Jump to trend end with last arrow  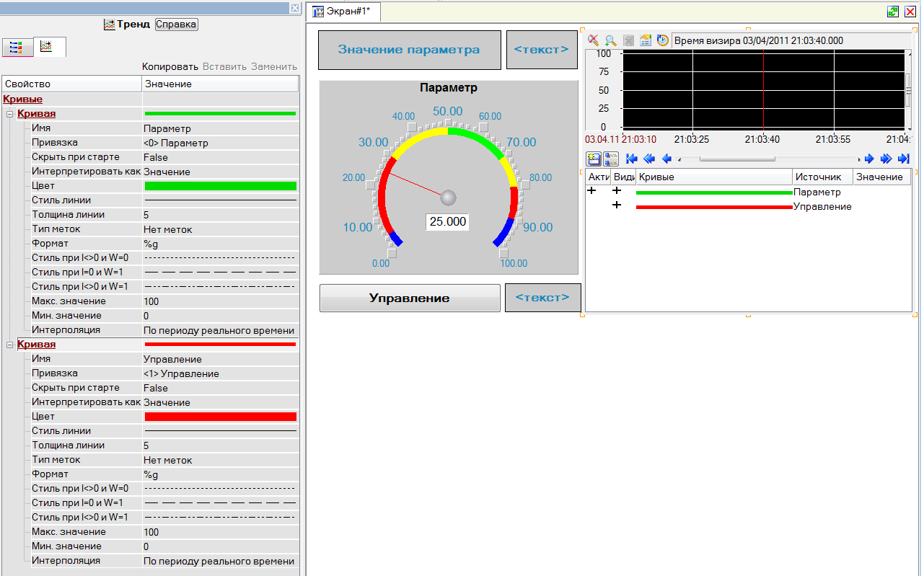903,159
